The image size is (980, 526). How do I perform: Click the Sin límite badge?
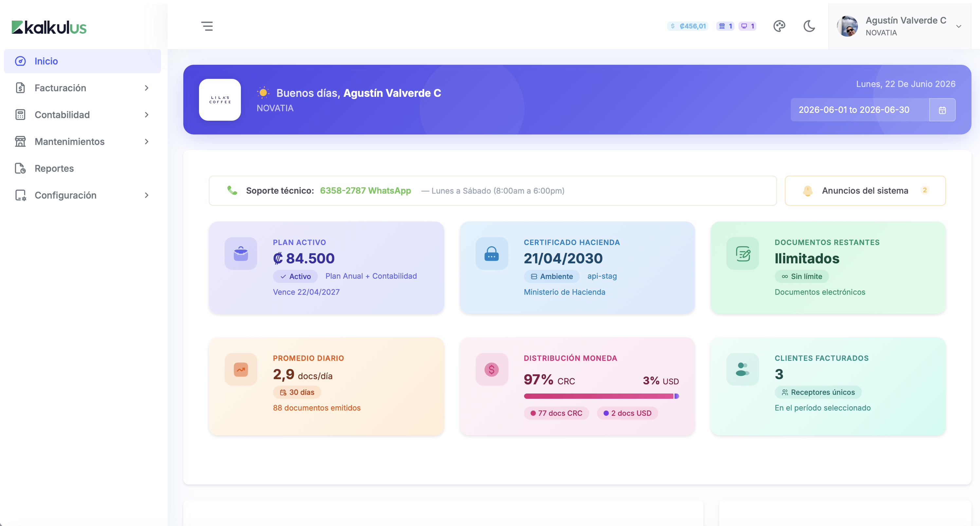[802, 276]
